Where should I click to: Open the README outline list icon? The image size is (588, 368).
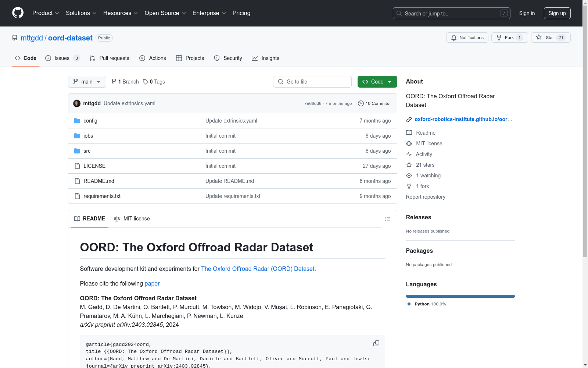click(388, 219)
